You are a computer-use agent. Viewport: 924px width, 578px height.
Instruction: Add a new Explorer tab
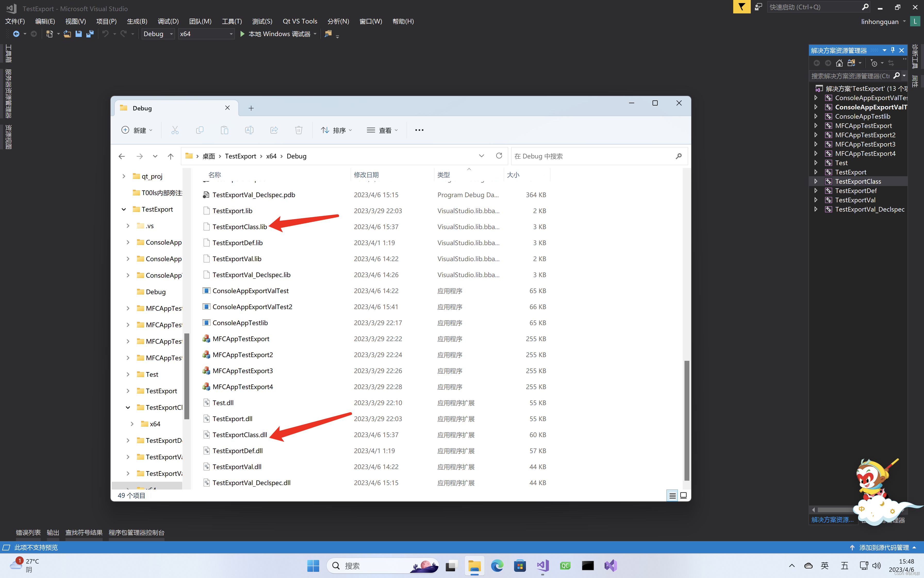click(x=251, y=108)
